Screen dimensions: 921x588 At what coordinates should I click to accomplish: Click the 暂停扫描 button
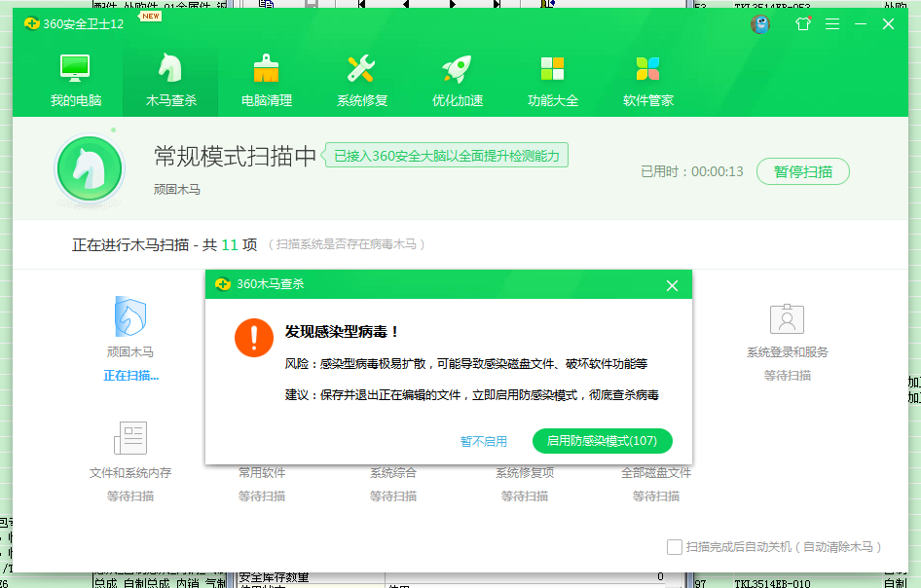click(x=803, y=171)
